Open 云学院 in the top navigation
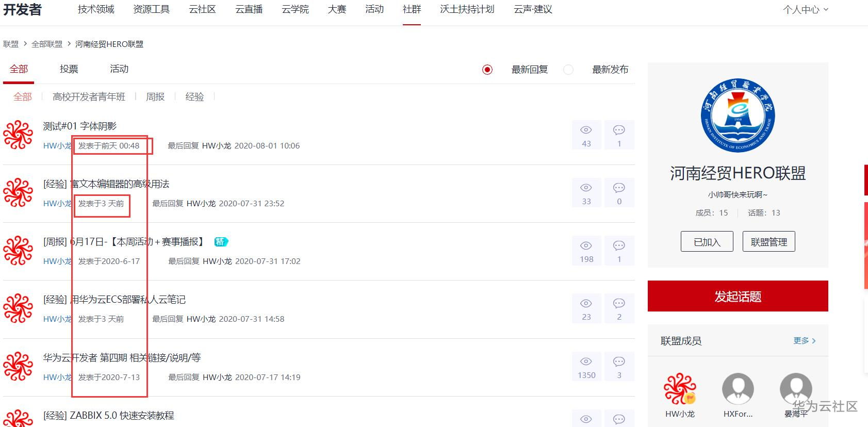Viewport: 868px width, 427px height. (x=296, y=9)
